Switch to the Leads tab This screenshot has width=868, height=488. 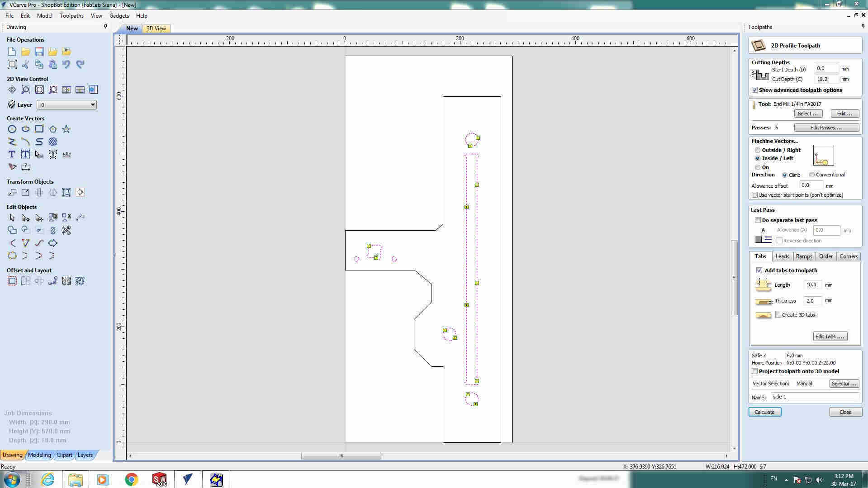click(x=782, y=256)
